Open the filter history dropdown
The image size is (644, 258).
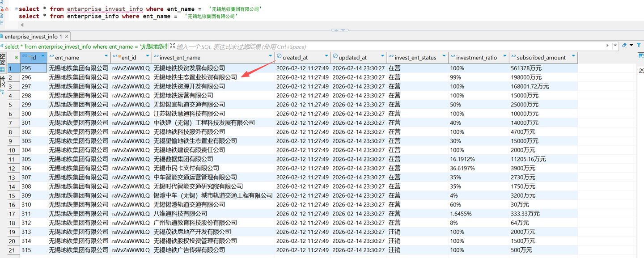(x=615, y=46)
